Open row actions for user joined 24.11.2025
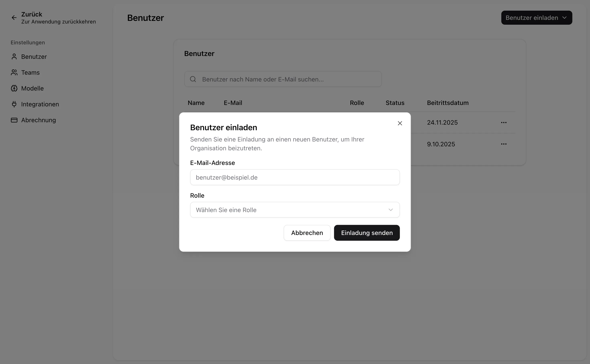590x364 pixels. [504, 123]
